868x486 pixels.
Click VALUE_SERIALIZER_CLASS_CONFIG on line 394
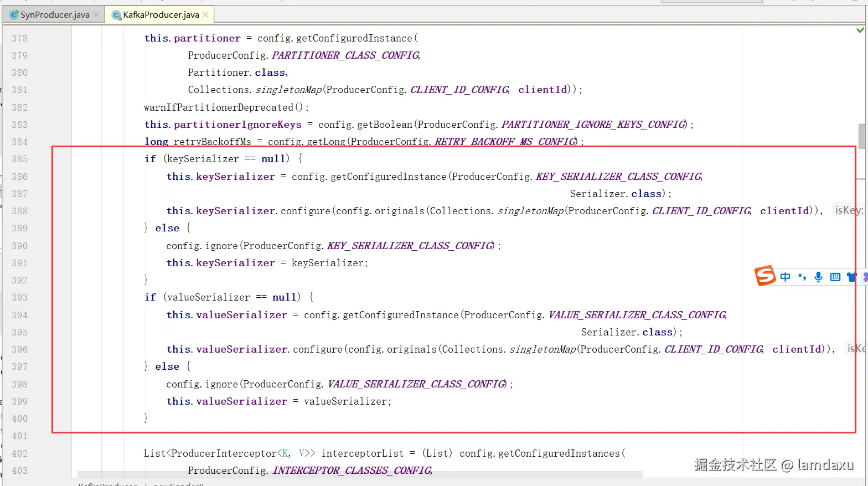click(x=637, y=315)
